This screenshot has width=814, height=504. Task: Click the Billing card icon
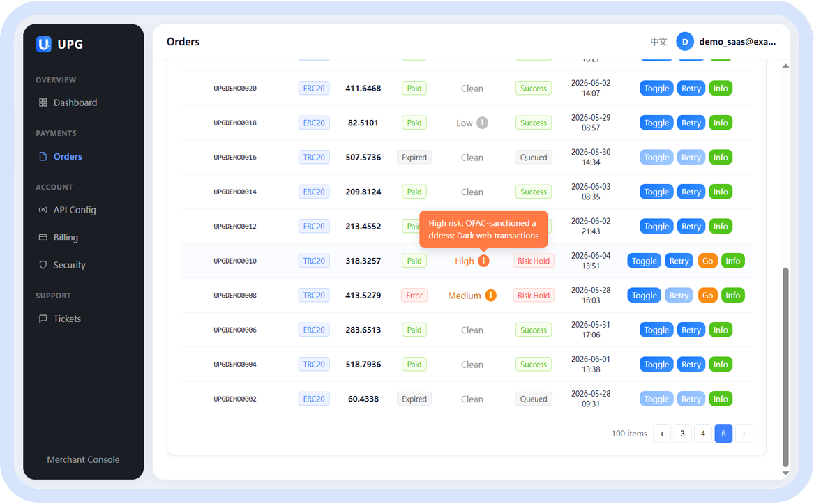[x=43, y=237]
